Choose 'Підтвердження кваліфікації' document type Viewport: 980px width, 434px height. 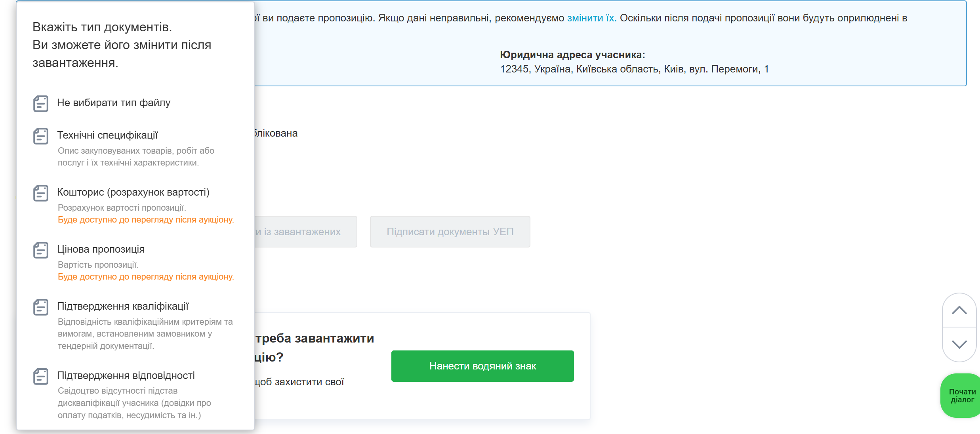[x=123, y=306]
